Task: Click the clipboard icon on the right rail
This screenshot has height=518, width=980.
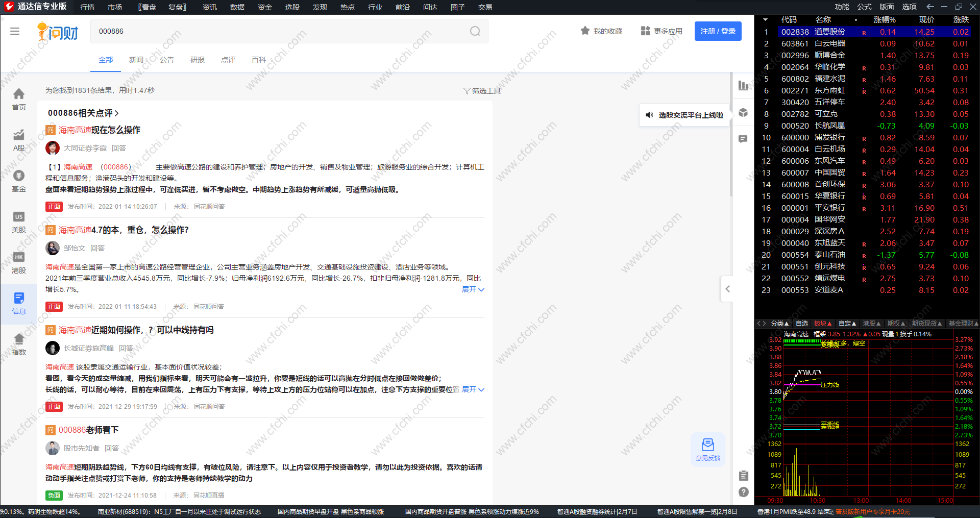Action: (744, 475)
